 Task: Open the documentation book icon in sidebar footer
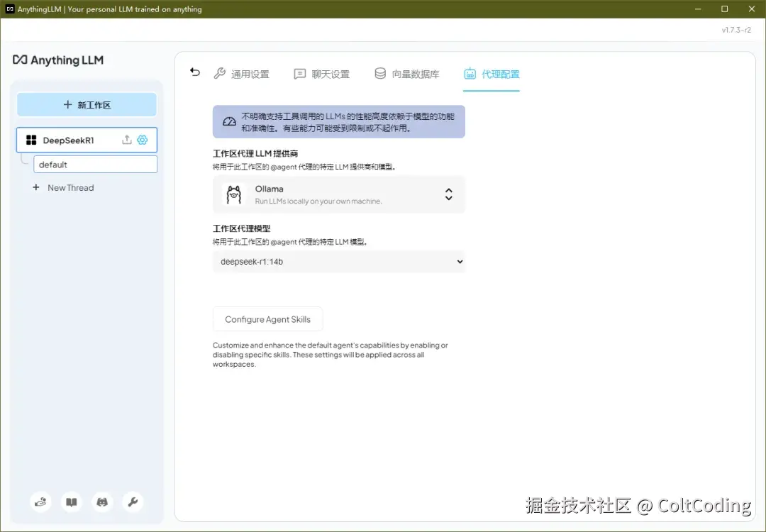71,501
